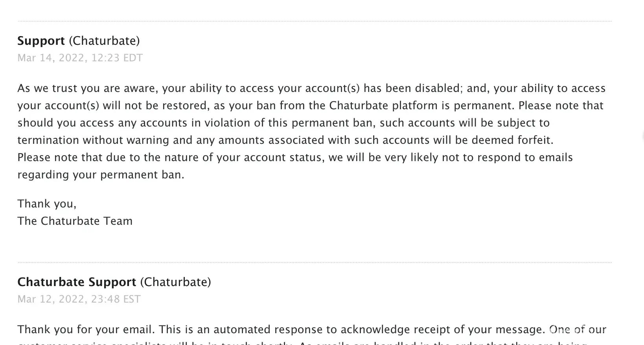Click the dotted divider above Chaturbate Support
The height and width of the screenshot is (345, 644).
coord(315,262)
